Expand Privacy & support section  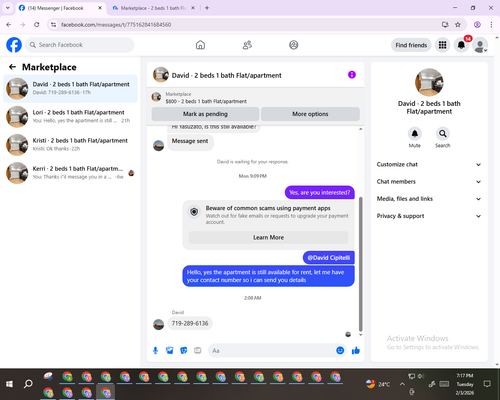click(429, 216)
